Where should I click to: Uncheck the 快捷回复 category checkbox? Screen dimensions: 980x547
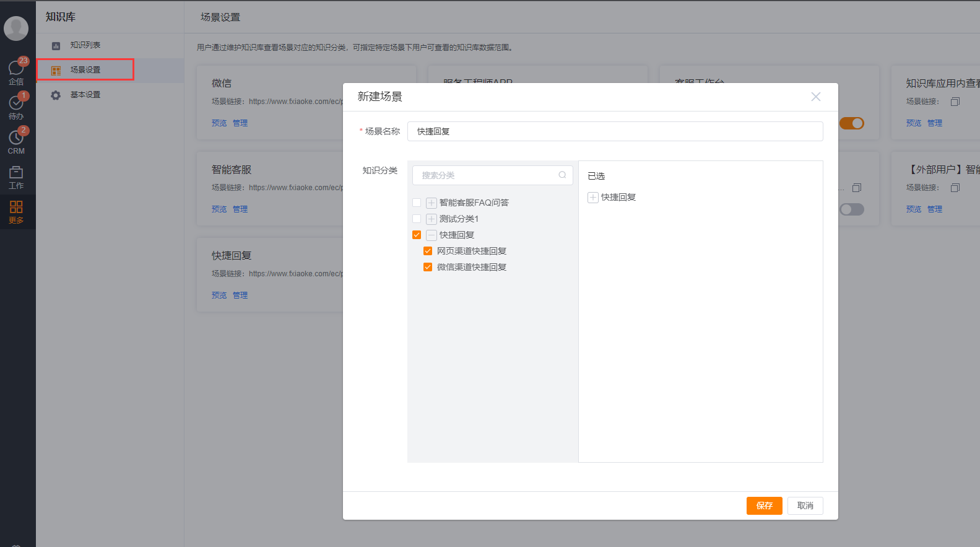(x=417, y=235)
